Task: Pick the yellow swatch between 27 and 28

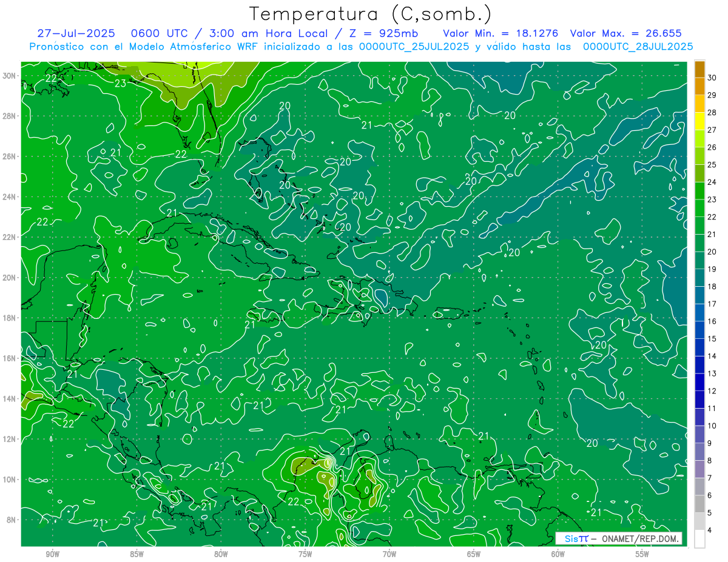Action: (x=700, y=122)
